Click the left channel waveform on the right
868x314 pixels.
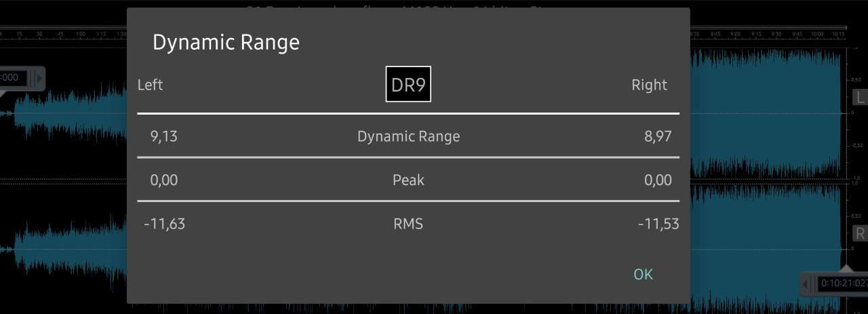(766, 112)
